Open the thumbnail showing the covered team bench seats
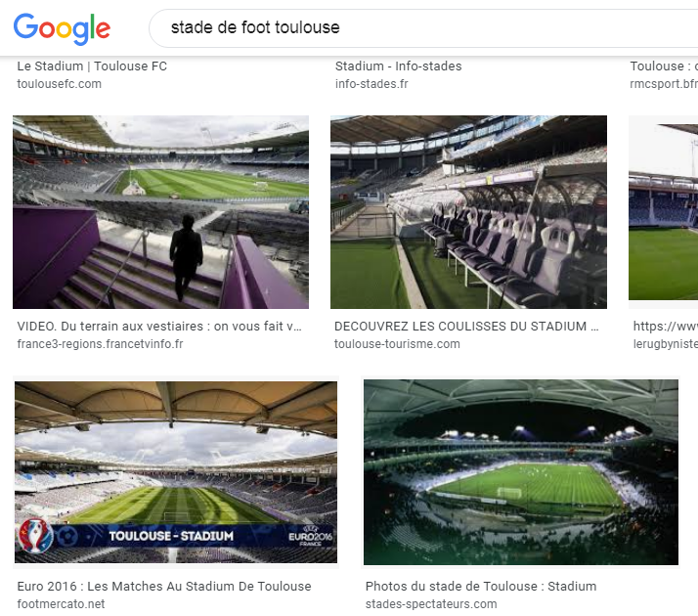Viewport: 698px width, 616px height. tap(468, 212)
